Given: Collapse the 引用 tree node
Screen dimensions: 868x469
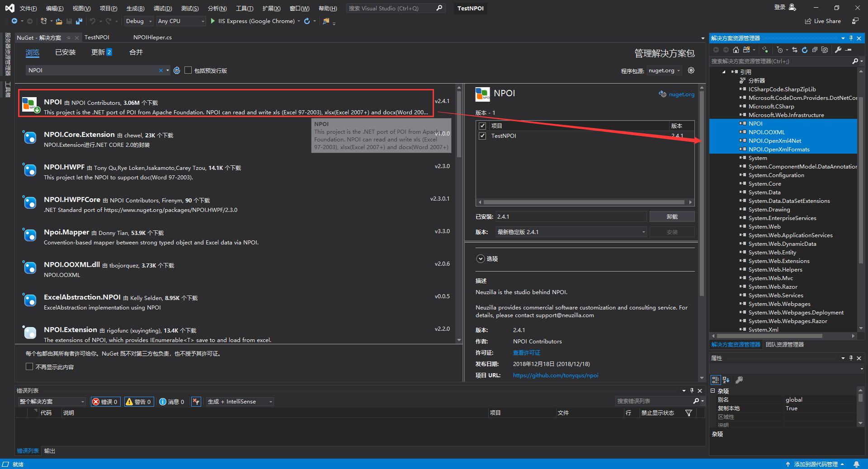Looking at the screenshot, I should (724, 72).
